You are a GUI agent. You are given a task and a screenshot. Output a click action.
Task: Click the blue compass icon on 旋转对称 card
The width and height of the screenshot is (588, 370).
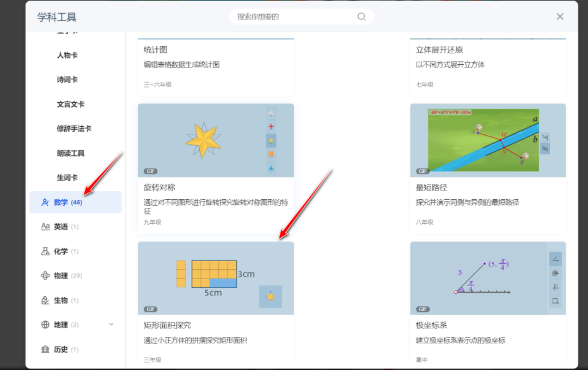click(x=271, y=168)
